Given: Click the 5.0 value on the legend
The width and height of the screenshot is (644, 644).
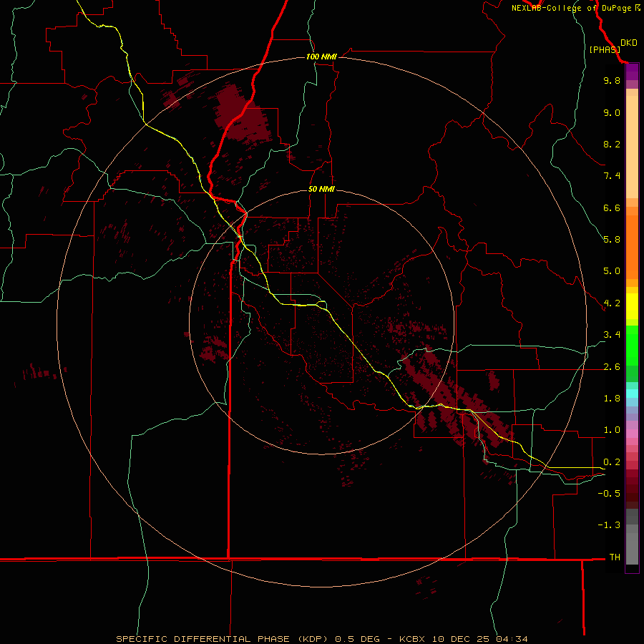Looking at the screenshot, I should [612, 271].
